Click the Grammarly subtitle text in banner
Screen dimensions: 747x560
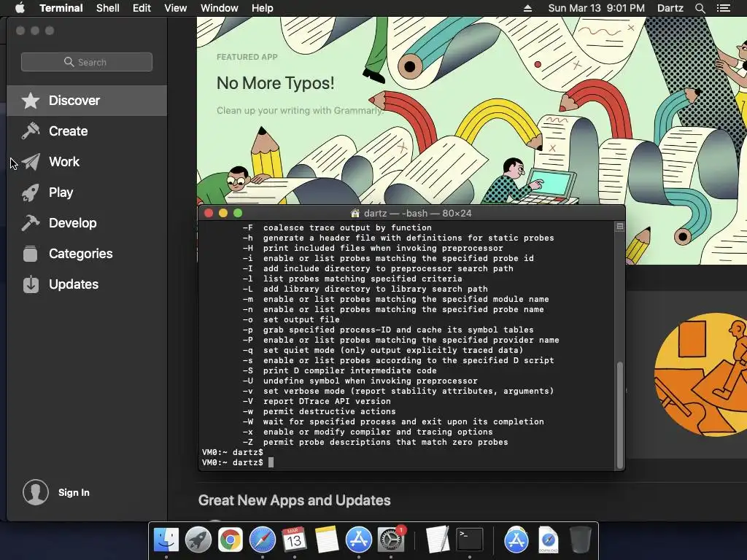[x=300, y=111]
